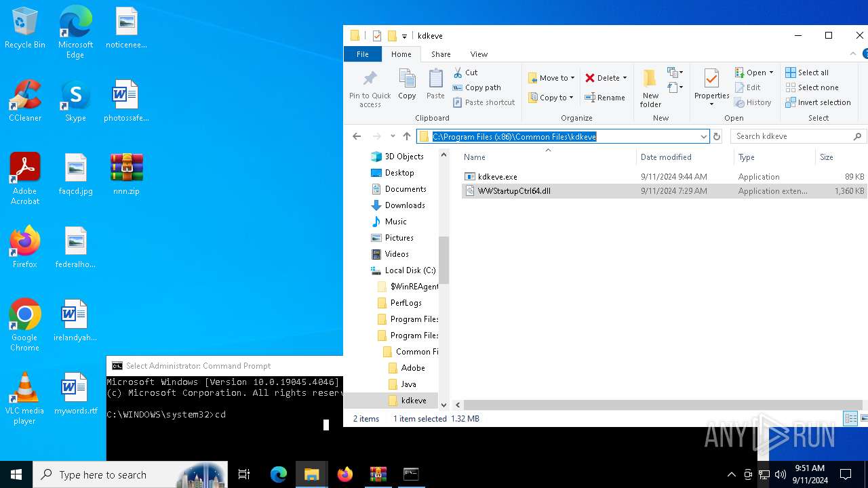
Task: Switch to the Home tab
Action: coord(401,54)
